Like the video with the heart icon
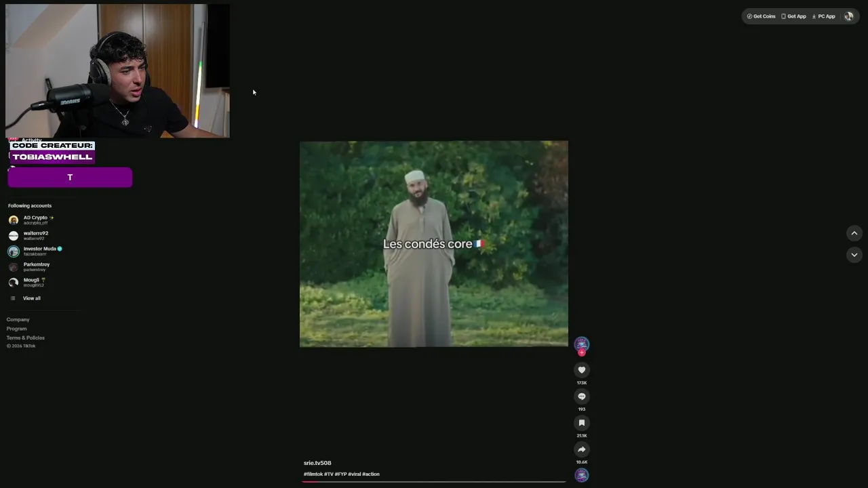Screen dimensions: 868x488 (x=581, y=370)
